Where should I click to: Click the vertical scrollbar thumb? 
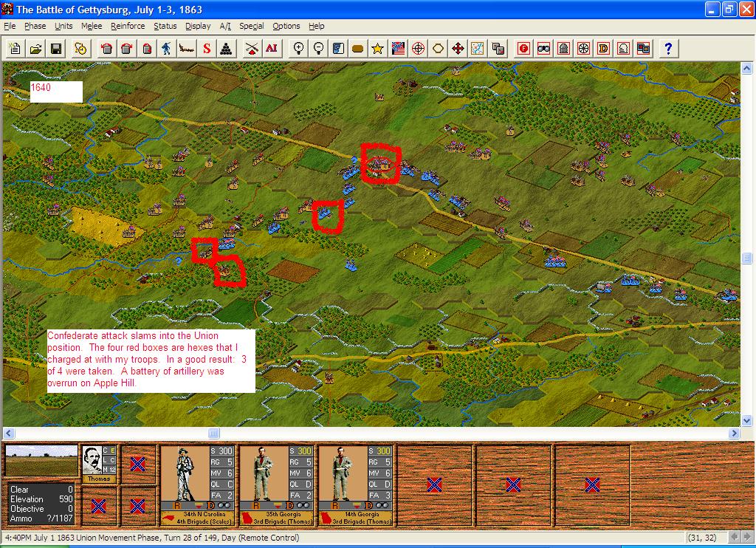click(x=746, y=258)
